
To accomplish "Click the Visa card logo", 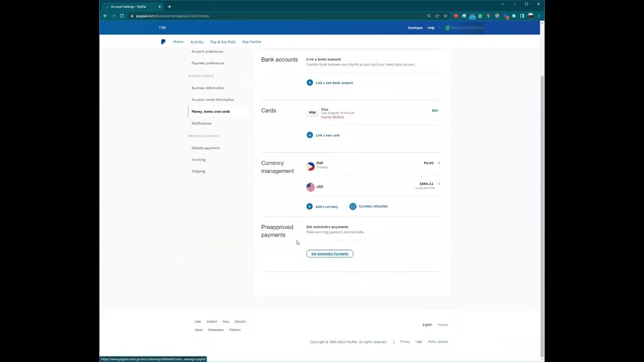I will coord(312,113).
